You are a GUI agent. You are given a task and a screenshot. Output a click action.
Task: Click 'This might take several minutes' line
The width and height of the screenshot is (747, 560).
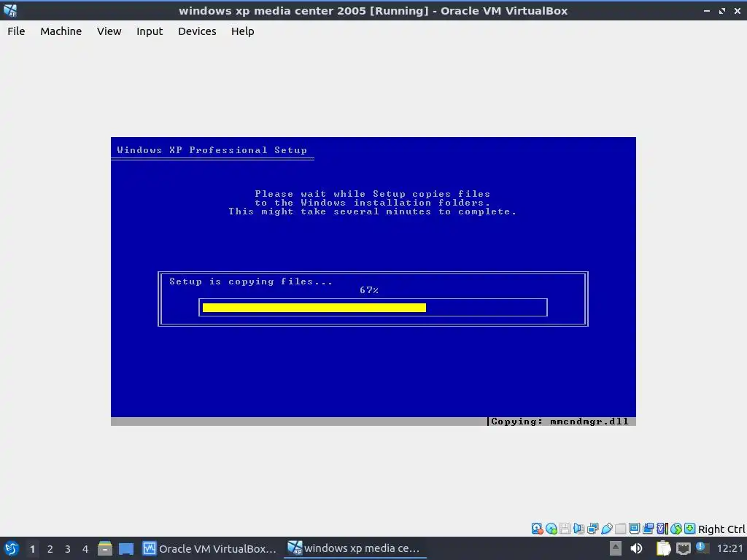[x=372, y=211]
